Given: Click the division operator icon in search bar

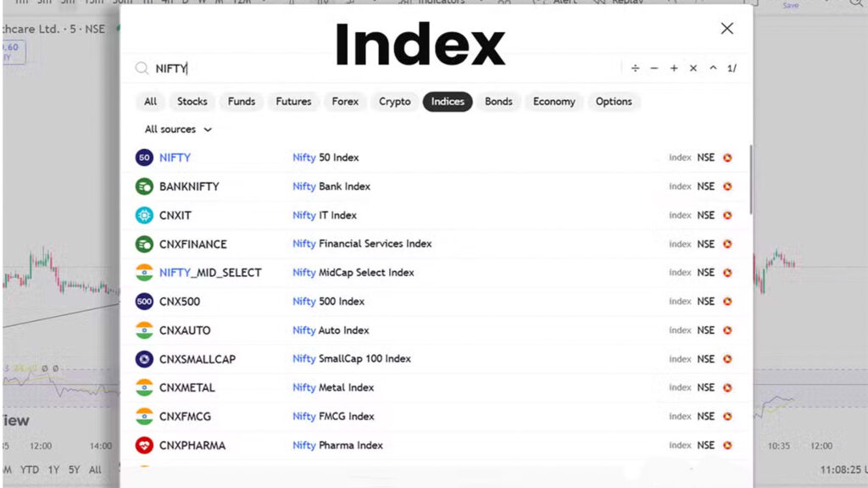Looking at the screenshot, I should tap(635, 68).
